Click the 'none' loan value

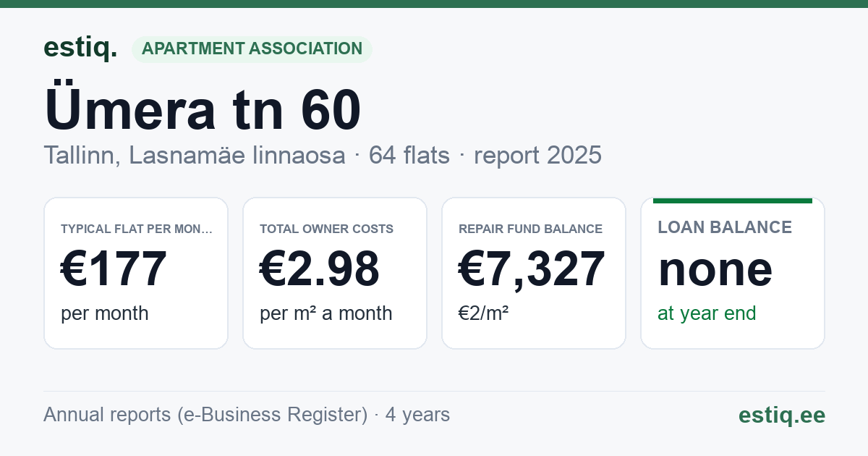(x=715, y=269)
